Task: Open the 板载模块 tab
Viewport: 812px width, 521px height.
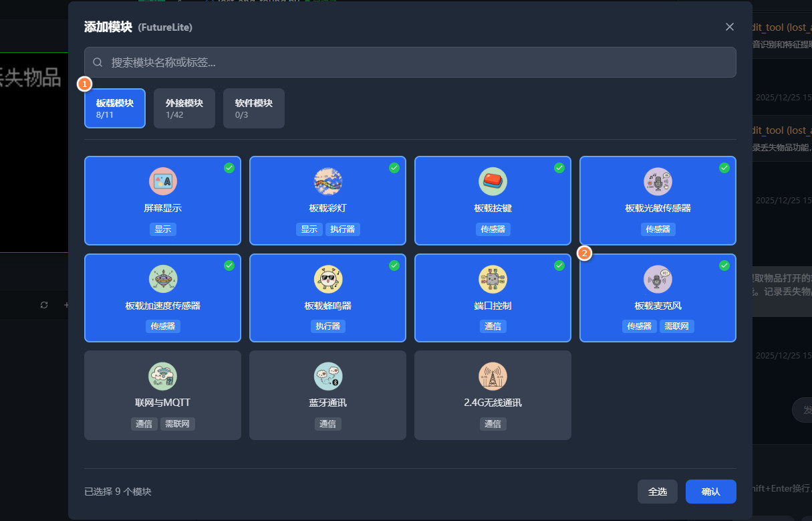Action: pos(115,108)
